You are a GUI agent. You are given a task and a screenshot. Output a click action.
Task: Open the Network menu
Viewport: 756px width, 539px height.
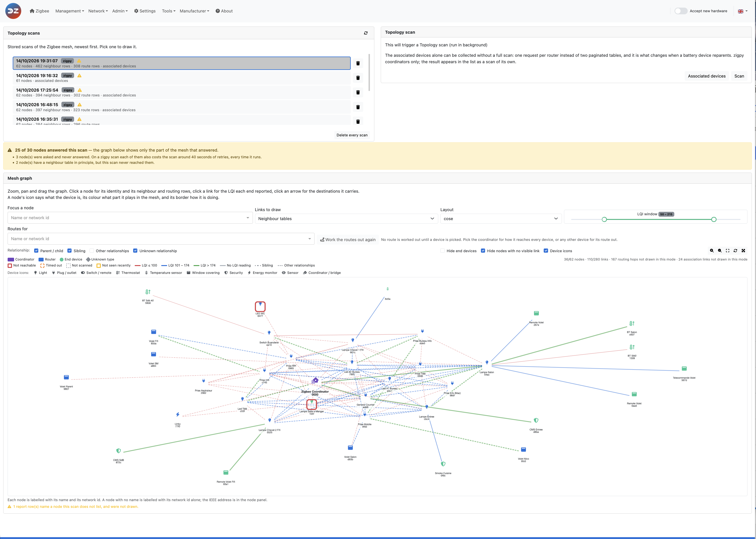pos(98,11)
